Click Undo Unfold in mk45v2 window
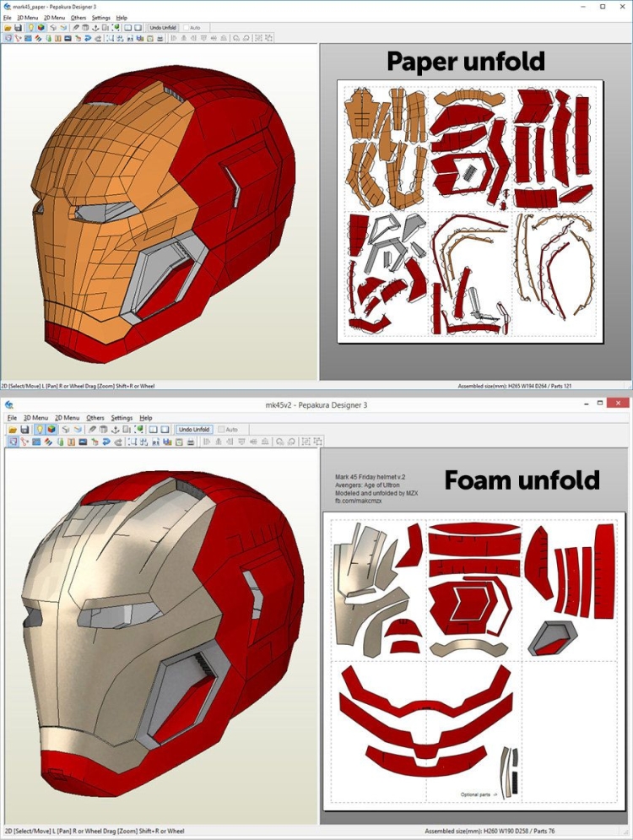 [194, 429]
